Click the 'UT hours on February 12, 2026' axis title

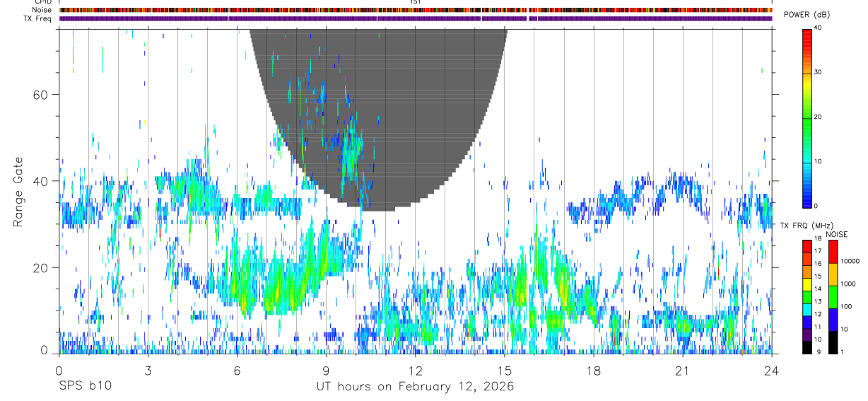[415, 386]
